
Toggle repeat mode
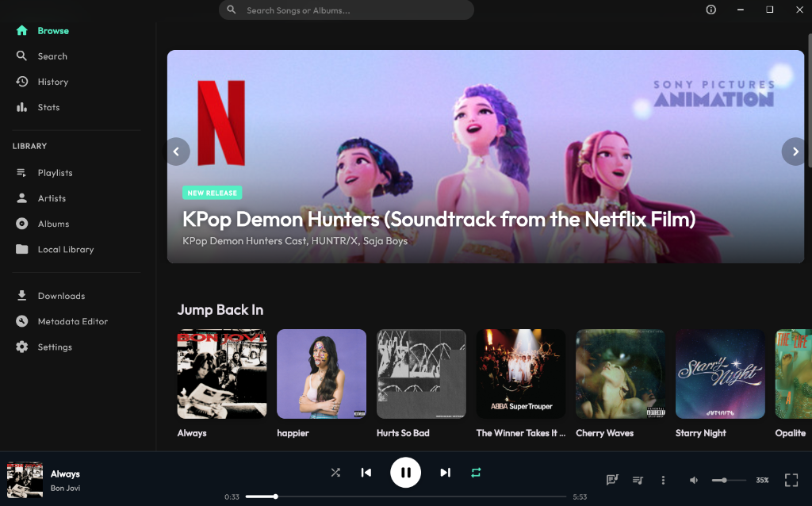(x=476, y=473)
